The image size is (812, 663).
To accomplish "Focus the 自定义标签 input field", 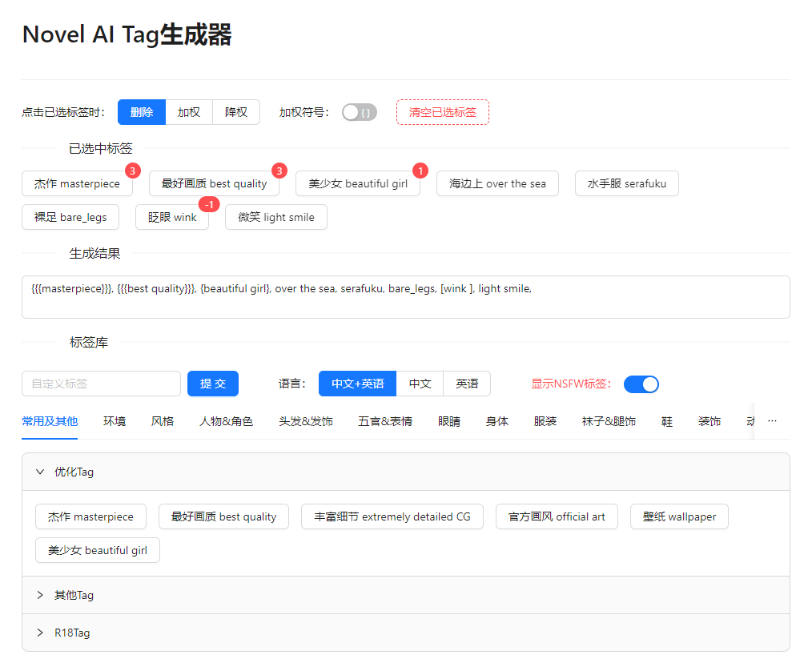I will click(101, 384).
